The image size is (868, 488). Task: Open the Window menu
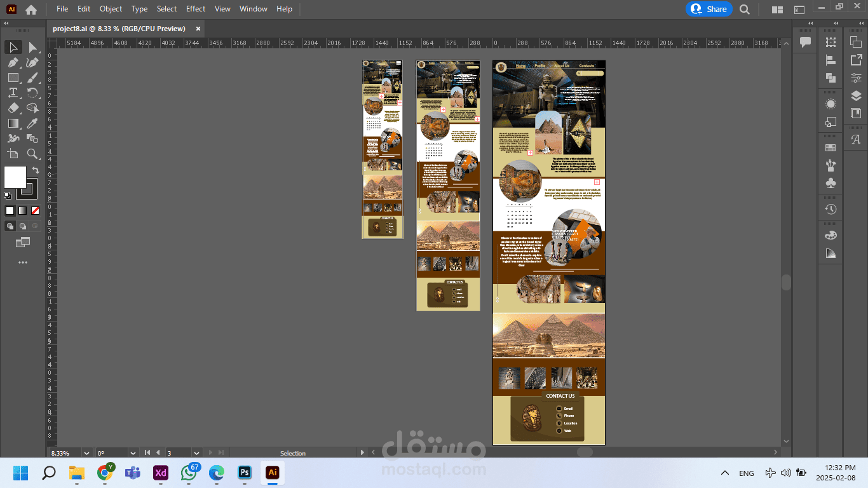coord(254,9)
